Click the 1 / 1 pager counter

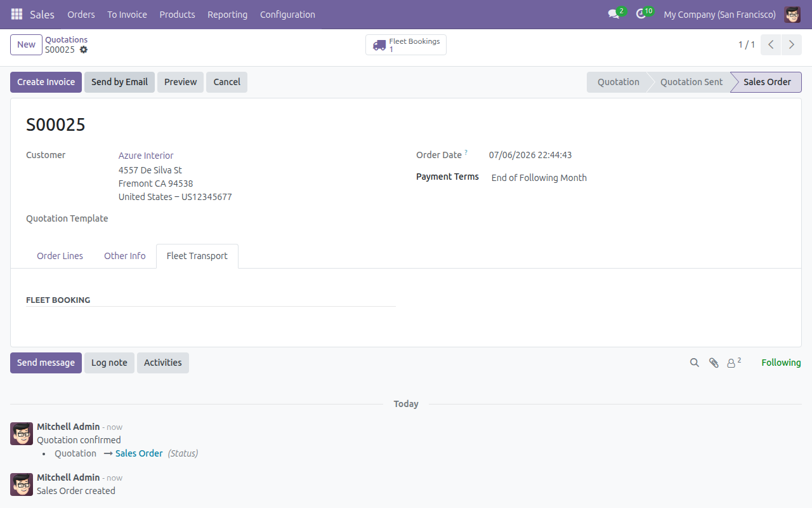click(747, 44)
